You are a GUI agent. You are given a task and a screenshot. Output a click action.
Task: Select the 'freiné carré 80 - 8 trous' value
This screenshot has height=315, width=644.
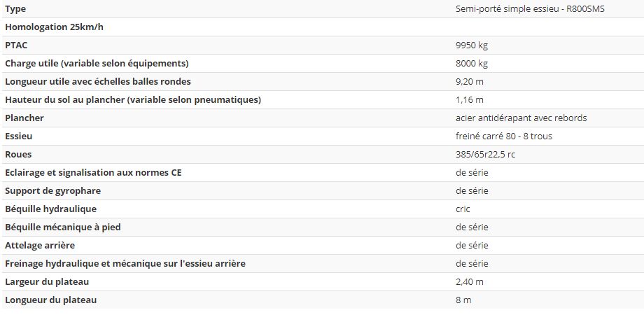click(x=504, y=136)
